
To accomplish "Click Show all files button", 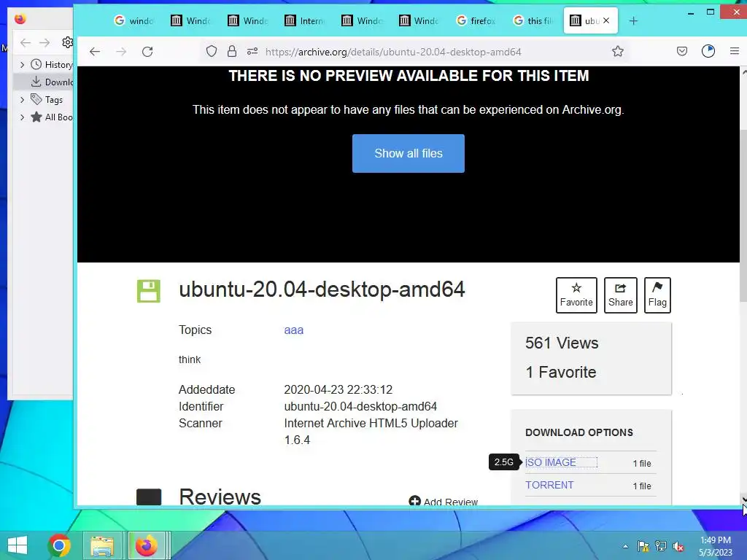I will tap(409, 153).
